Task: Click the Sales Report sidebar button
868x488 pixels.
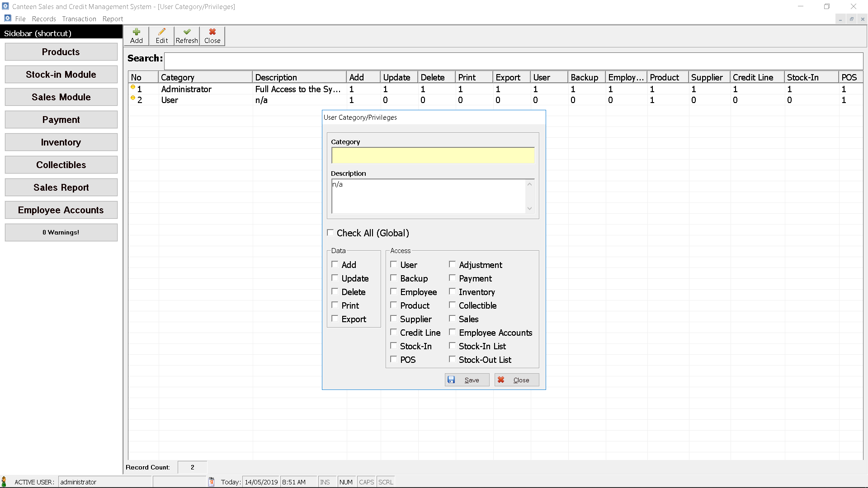Action: [61, 187]
